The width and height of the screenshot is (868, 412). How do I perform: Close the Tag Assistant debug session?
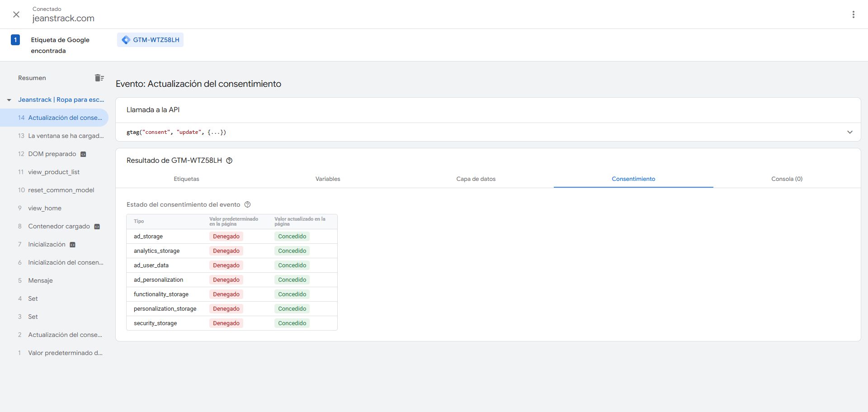(x=16, y=14)
